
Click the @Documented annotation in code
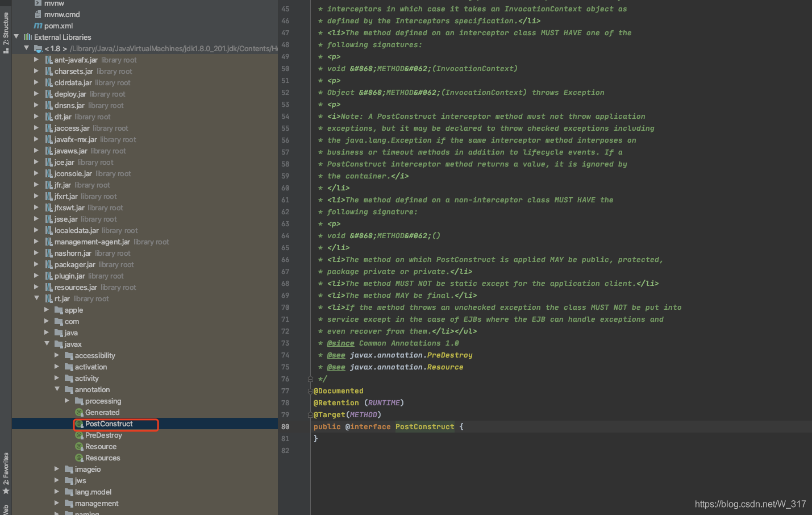pyautogui.click(x=339, y=391)
